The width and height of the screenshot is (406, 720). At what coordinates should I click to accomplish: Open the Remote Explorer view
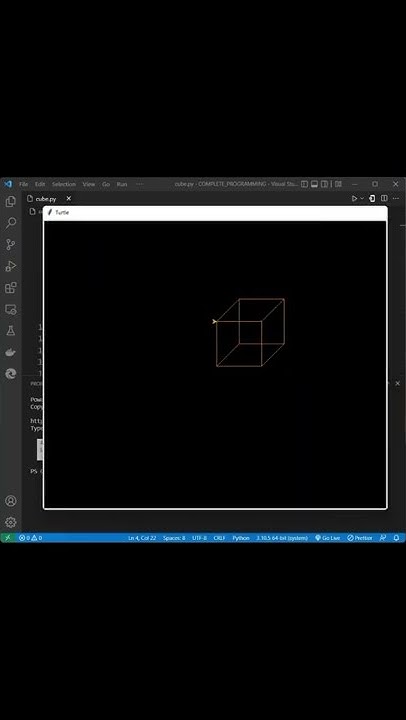(x=10, y=309)
